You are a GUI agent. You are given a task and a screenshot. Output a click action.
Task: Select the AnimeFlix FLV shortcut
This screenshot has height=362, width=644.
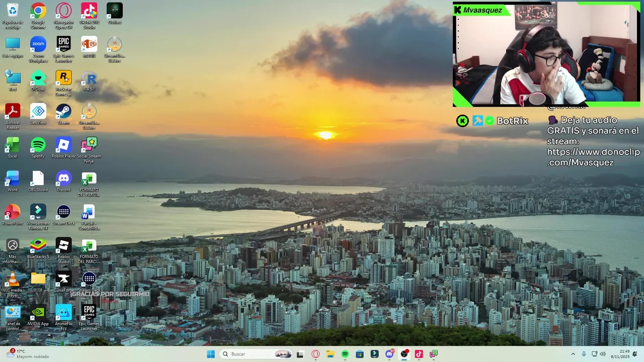tap(63, 318)
